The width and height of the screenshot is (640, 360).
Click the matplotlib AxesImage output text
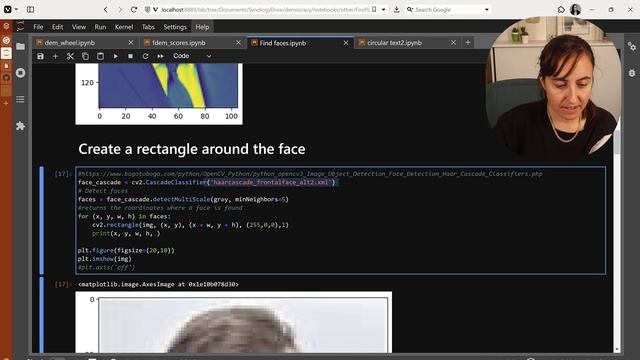click(x=158, y=284)
